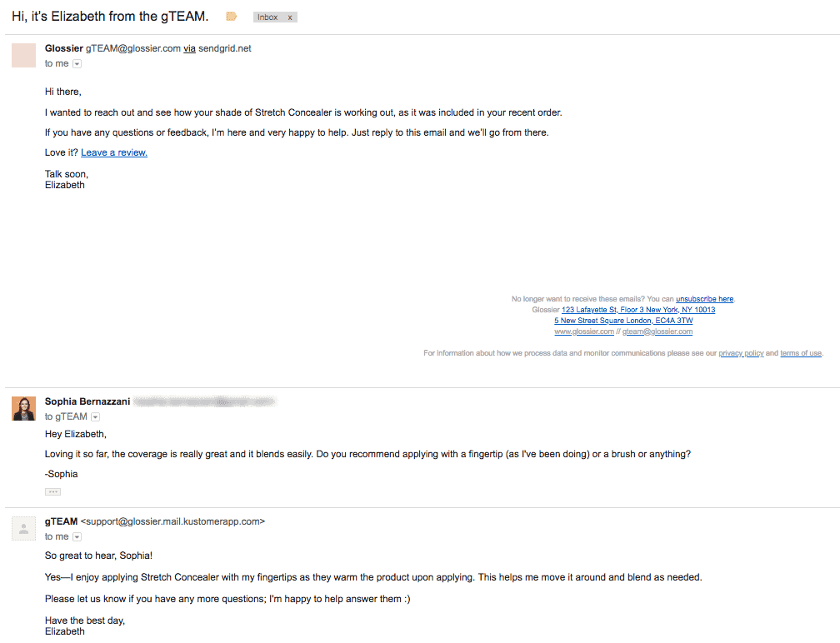Open the 5 New Street Square London link
This screenshot has width=840, height=643.
tap(623, 321)
